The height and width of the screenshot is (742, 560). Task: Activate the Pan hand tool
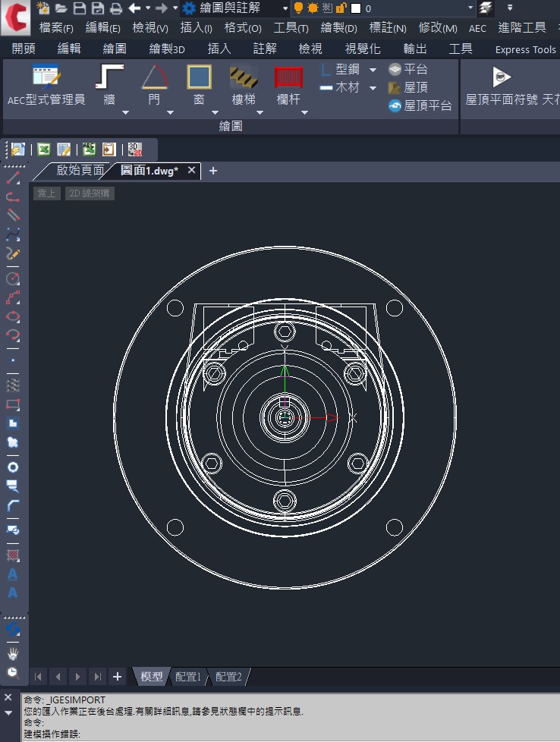tap(13, 654)
